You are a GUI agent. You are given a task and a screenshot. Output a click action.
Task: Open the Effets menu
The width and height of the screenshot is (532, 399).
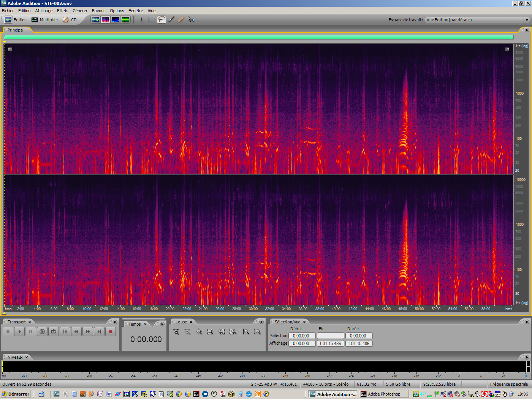(62, 10)
